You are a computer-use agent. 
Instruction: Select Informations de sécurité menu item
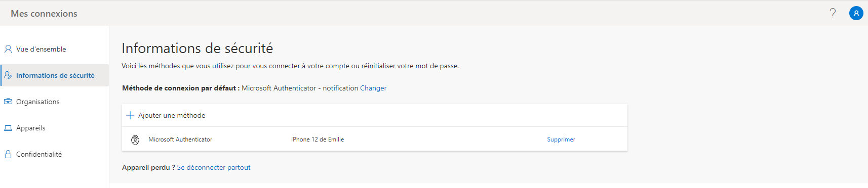coord(55,75)
